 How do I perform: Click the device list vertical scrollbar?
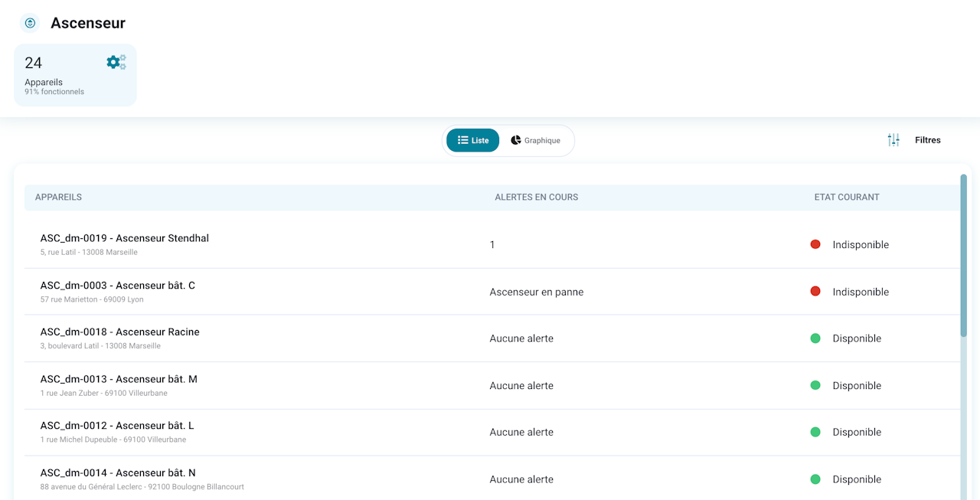[x=964, y=337]
